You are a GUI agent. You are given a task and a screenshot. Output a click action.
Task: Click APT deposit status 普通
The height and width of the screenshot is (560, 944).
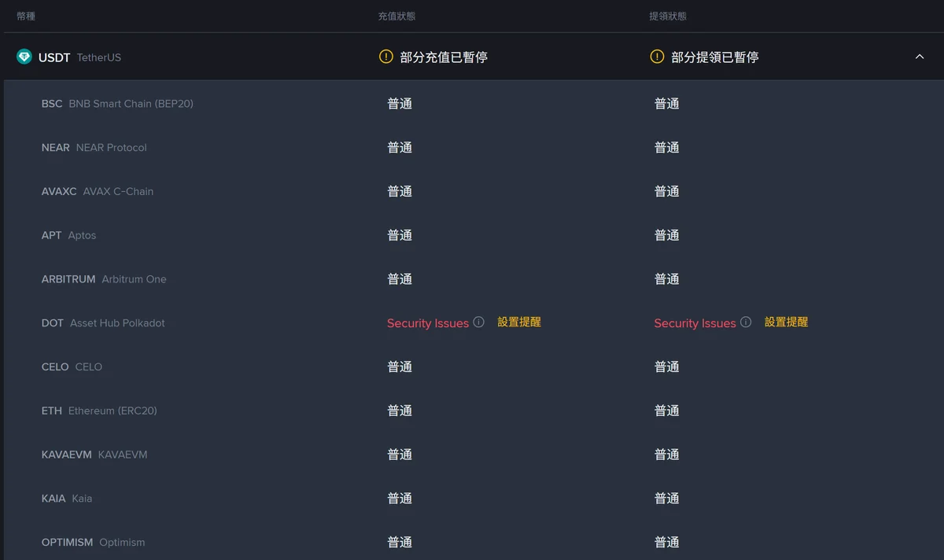pyautogui.click(x=400, y=235)
